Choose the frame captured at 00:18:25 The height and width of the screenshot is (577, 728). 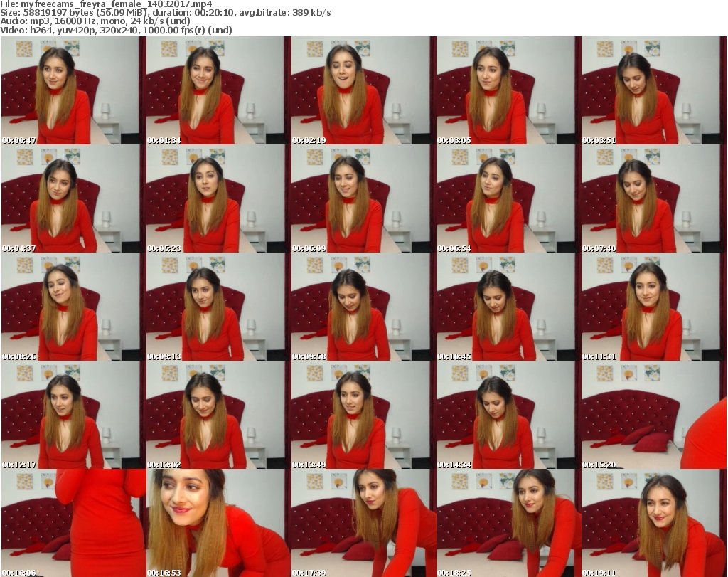pos(509,523)
